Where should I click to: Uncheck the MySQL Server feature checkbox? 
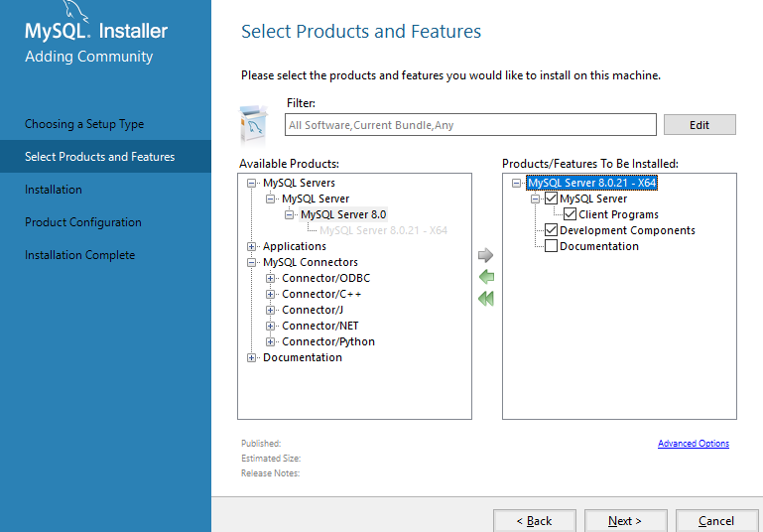551,199
